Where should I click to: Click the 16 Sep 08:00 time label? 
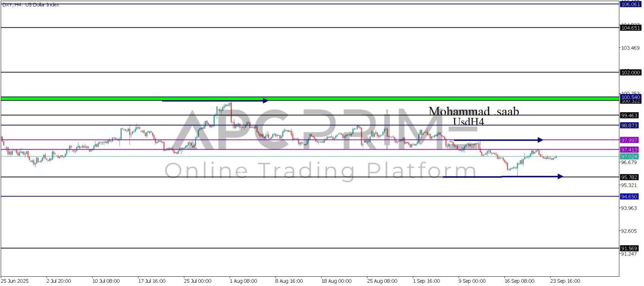click(x=519, y=281)
